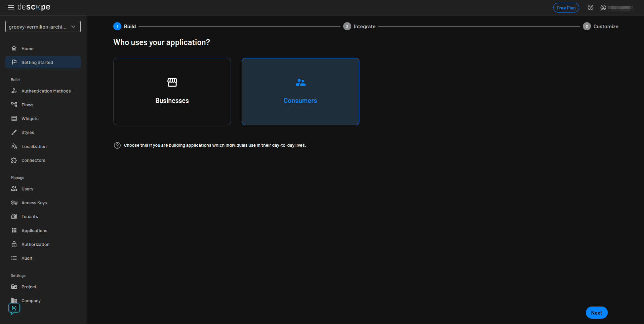Go to Access Keys management

[x=34, y=203]
